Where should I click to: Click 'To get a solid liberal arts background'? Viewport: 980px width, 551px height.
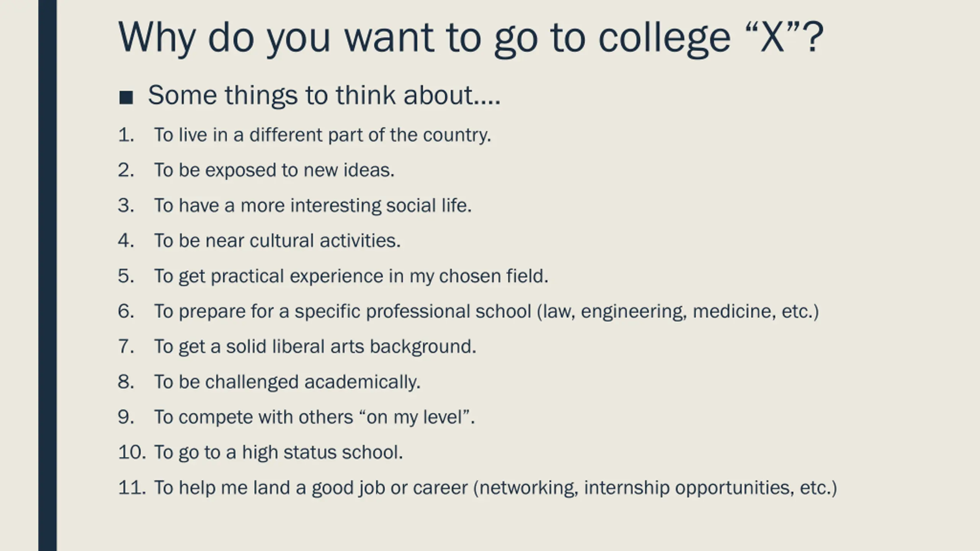coord(315,346)
